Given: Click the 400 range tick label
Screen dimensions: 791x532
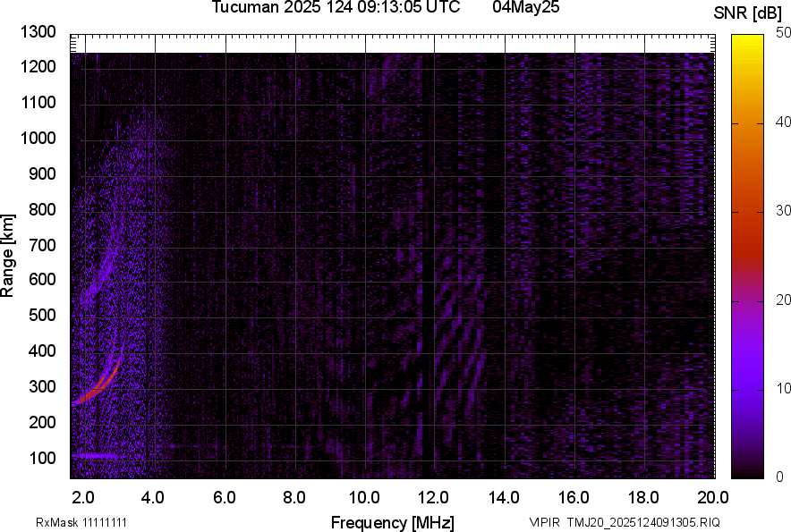Looking at the screenshot, I should tap(42, 351).
